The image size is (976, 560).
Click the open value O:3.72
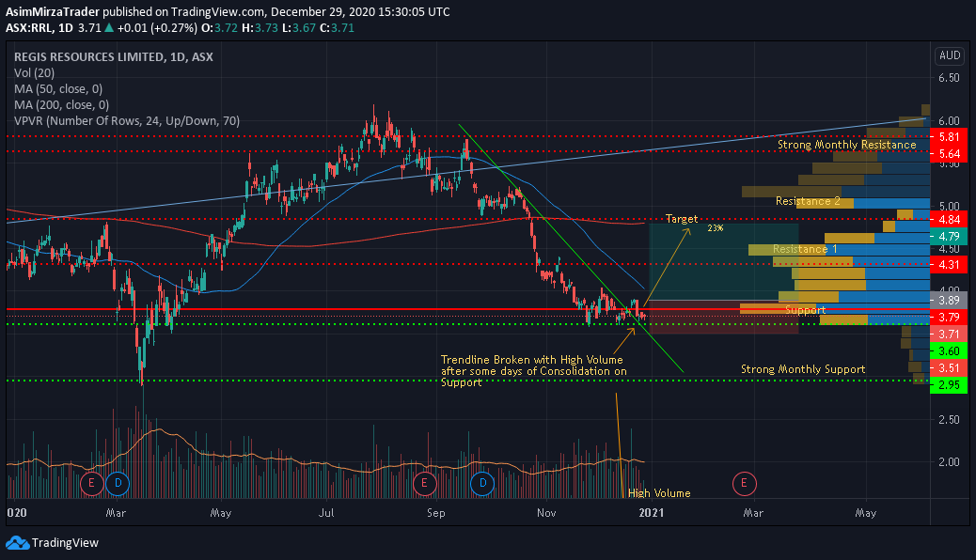219,28
